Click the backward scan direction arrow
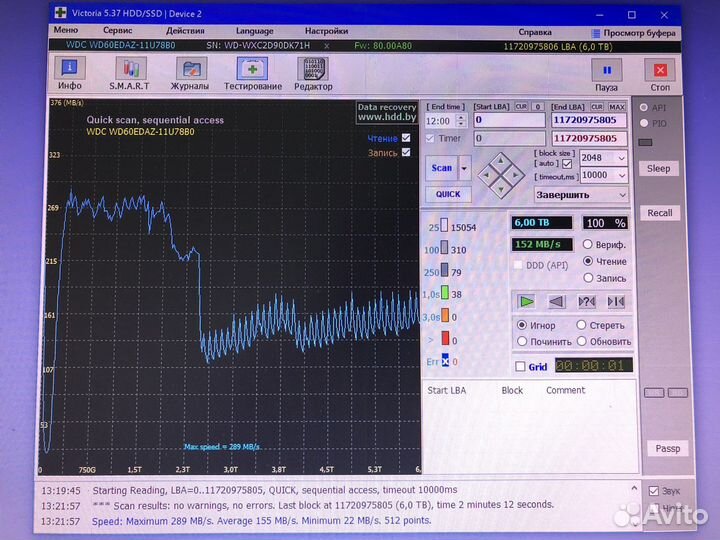This screenshot has height=540, width=720. click(x=556, y=301)
